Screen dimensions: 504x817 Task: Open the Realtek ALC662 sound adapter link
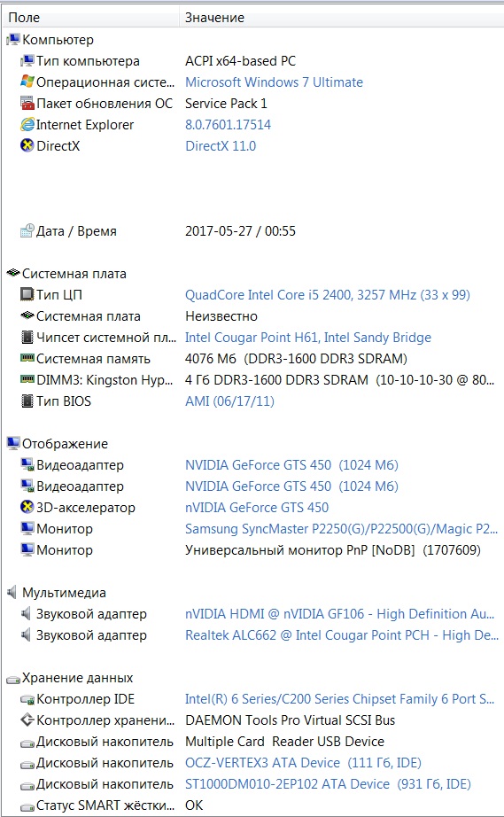(x=342, y=635)
